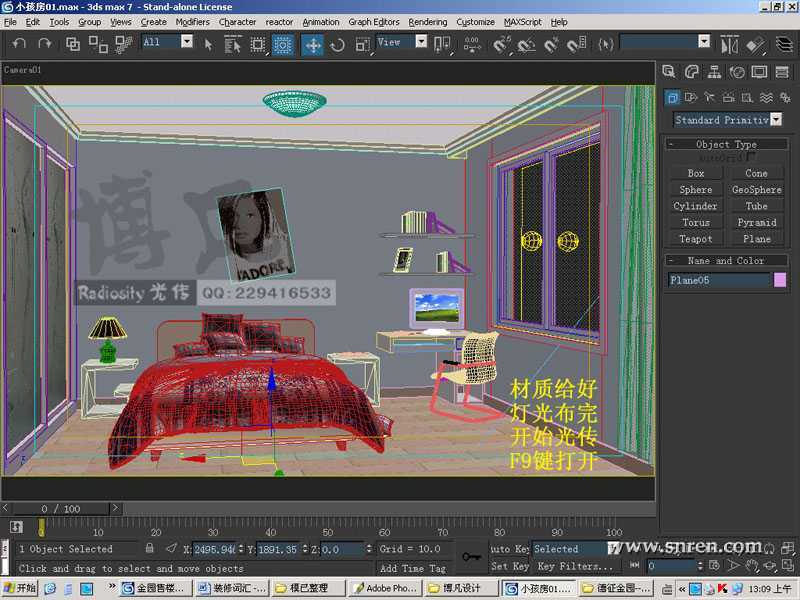This screenshot has width=800, height=600.
Task: Switch to the Modify command panel tab
Action: pos(691,72)
